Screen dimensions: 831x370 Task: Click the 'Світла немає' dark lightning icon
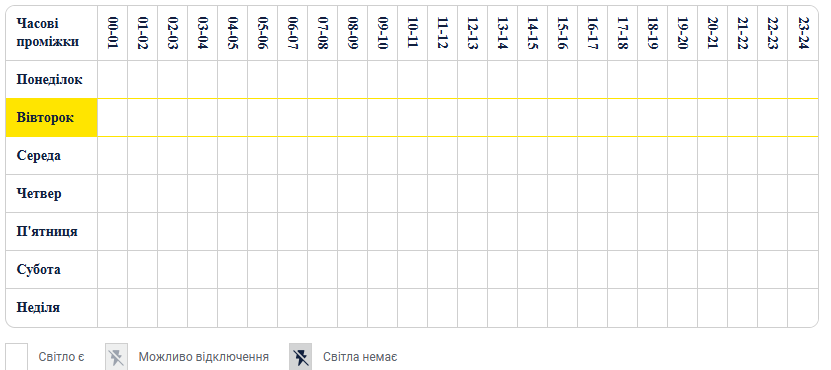pyautogui.click(x=300, y=357)
